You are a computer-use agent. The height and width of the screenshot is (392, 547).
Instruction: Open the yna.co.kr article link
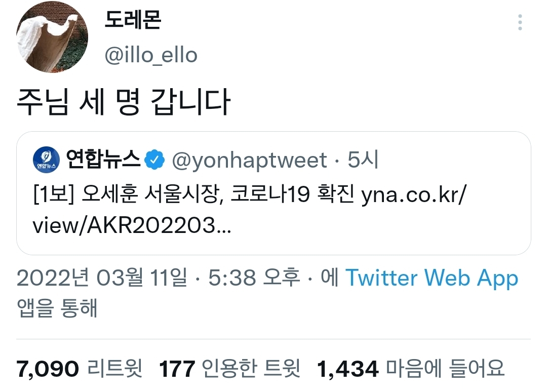click(414, 194)
